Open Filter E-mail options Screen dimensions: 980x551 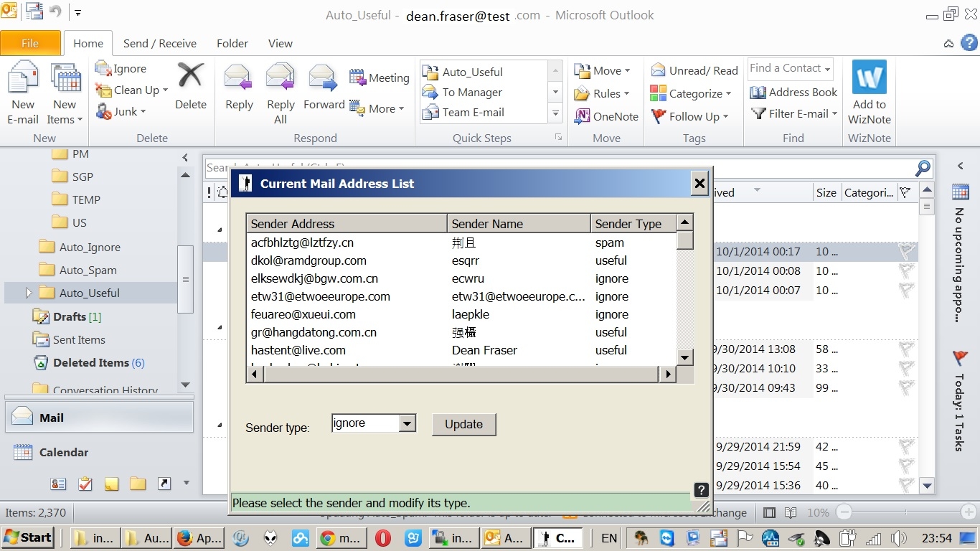coord(794,113)
